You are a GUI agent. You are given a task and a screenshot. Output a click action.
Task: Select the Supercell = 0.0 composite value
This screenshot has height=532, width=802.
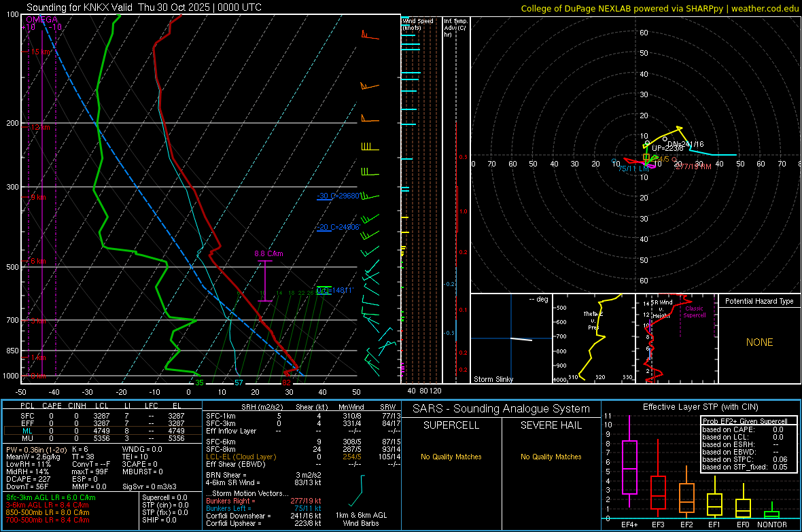tap(164, 497)
